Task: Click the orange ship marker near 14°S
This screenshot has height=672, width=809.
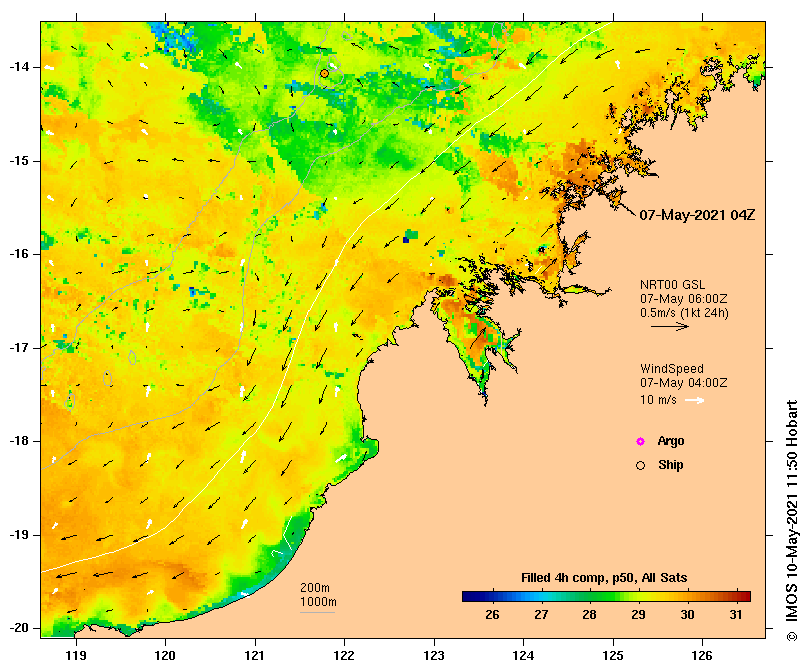Action: 324,74
